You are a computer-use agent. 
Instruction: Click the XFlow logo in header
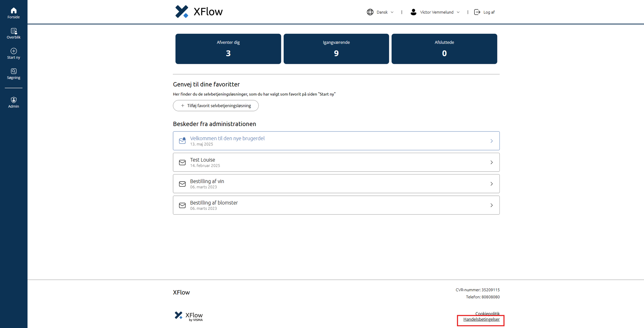(x=199, y=12)
